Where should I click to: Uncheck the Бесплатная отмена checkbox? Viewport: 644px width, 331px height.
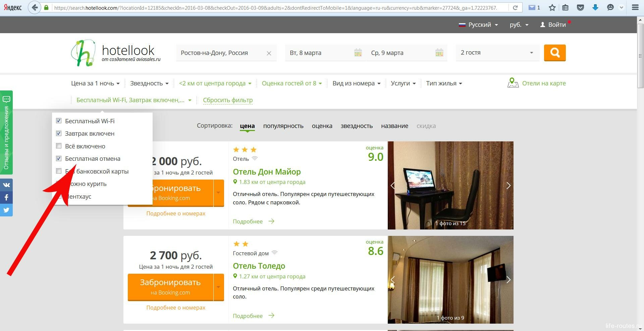tap(59, 158)
